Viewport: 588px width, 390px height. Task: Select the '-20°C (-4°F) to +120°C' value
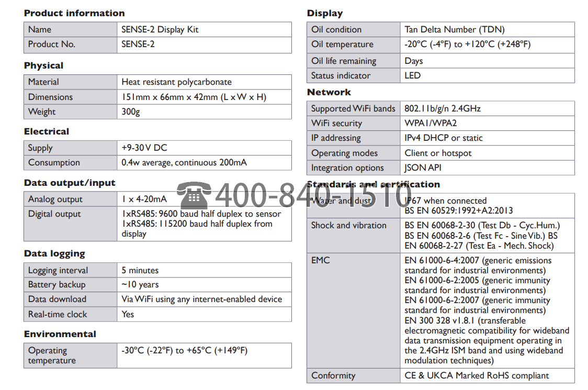(x=468, y=44)
